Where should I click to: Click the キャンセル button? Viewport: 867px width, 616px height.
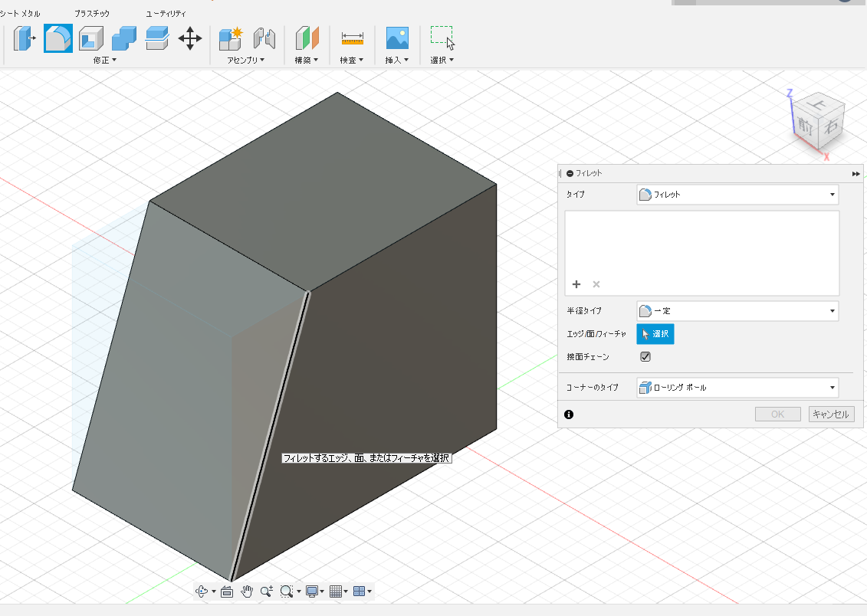pos(832,414)
